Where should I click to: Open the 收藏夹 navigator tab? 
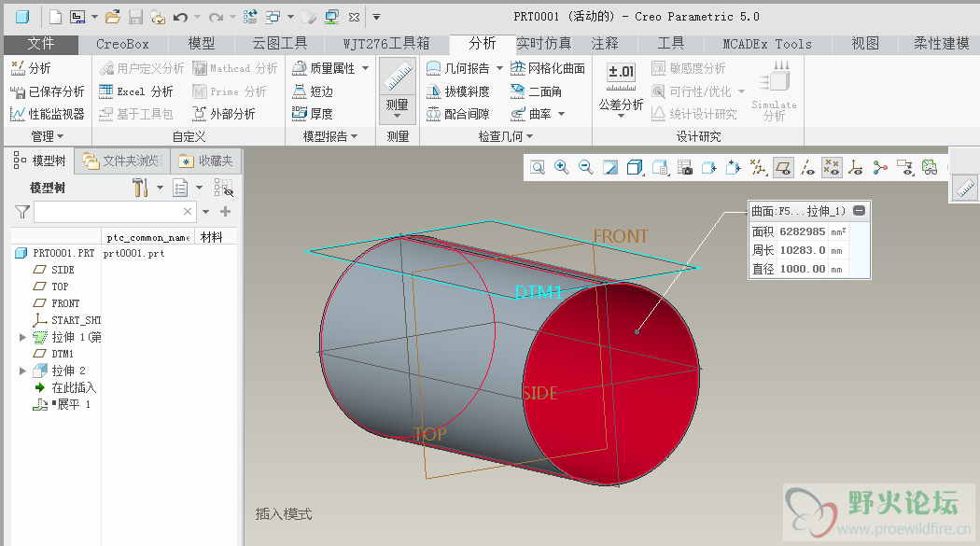205,161
